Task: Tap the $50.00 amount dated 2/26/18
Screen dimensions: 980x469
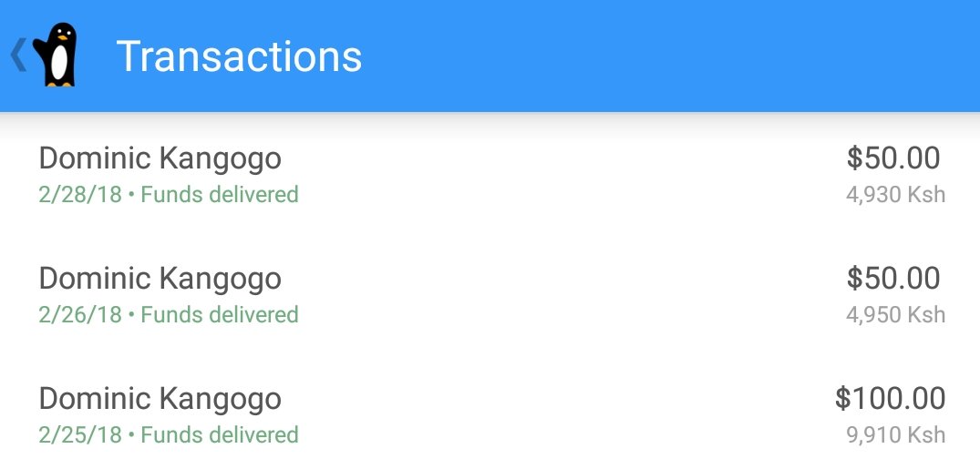Action: 893,278
